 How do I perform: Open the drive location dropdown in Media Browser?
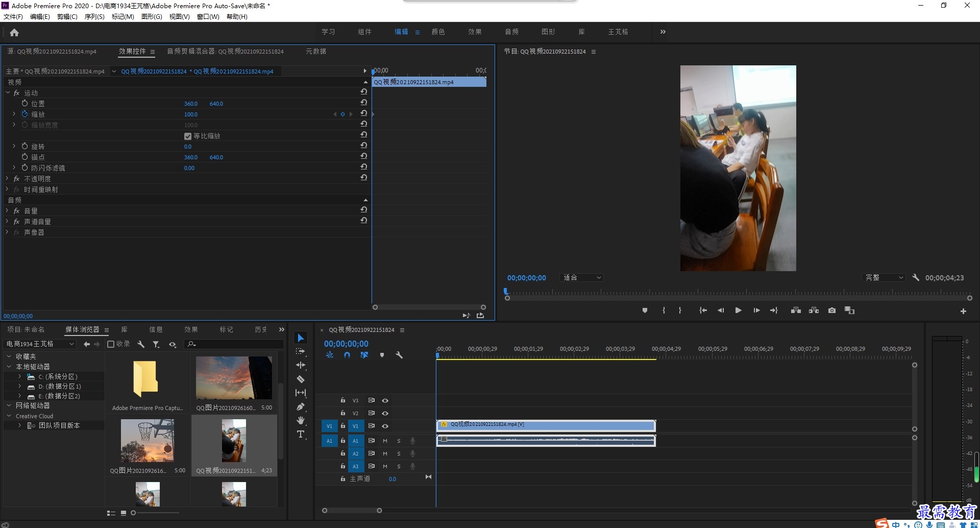[40, 344]
